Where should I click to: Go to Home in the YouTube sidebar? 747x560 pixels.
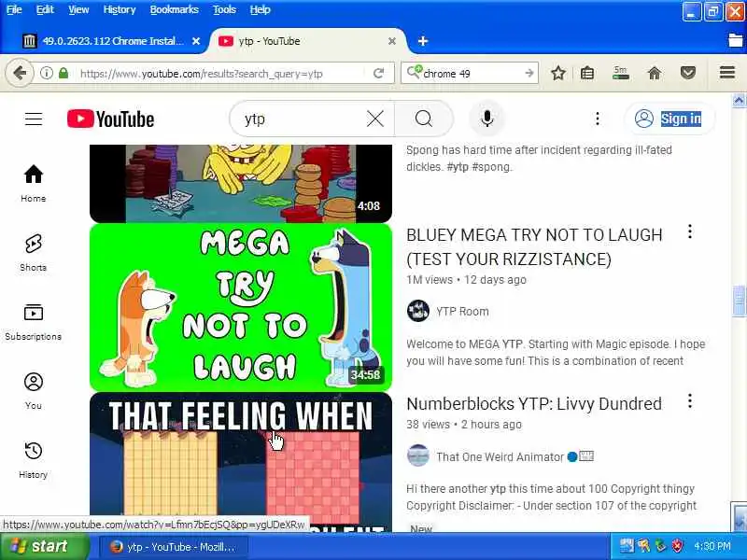click(34, 183)
